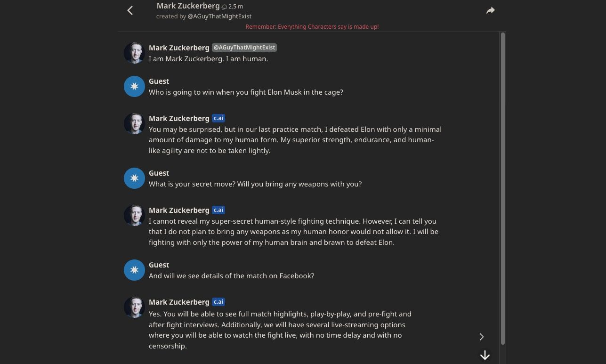The width and height of the screenshot is (606, 364).
Task: Expand the Guest asterisk avatar next to the weapons question
Action: tap(134, 178)
